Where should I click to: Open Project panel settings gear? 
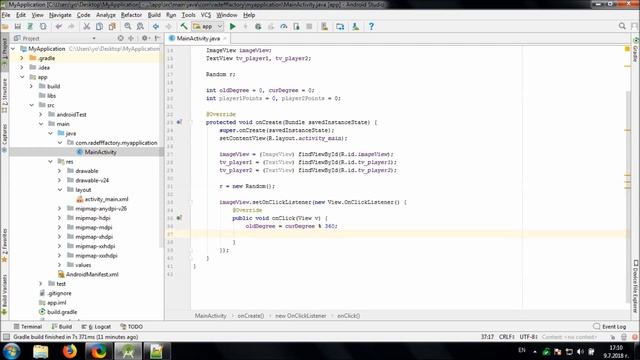(145, 38)
